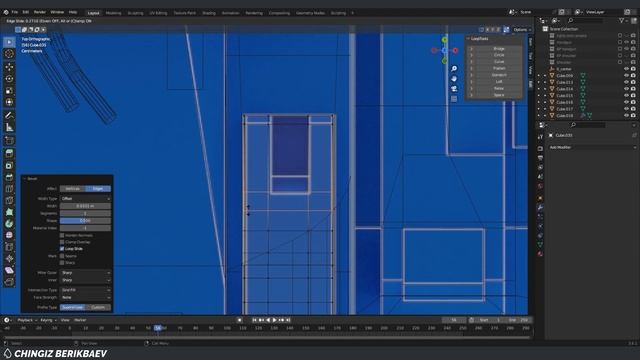Select the Rip Region tool

9,282
